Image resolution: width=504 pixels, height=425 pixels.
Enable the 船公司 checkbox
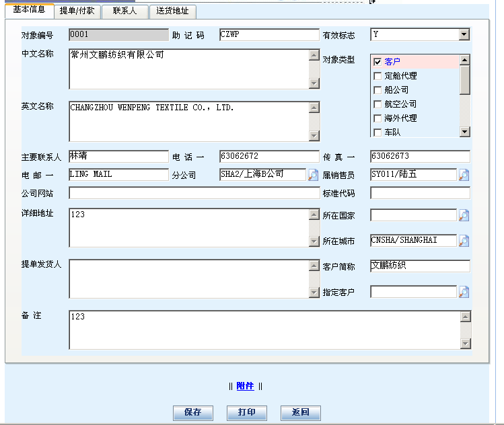(x=377, y=90)
